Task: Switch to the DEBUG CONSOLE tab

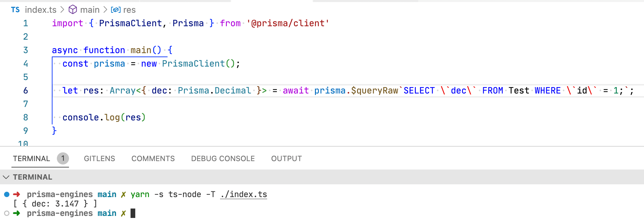Action: pyautogui.click(x=223, y=158)
